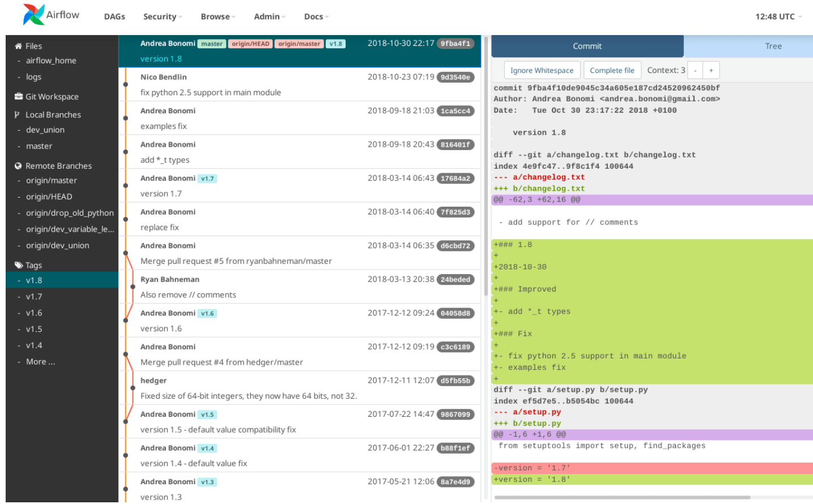Open the Browse dropdown menu

point(218,16)
